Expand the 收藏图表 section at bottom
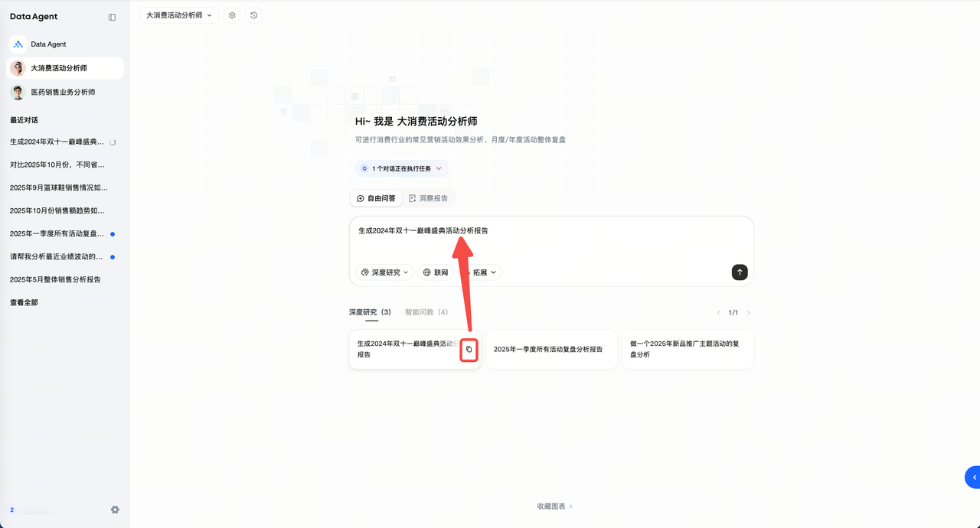Image resolution: width=980 pixels, height=528 pixels. coord(555,507)
